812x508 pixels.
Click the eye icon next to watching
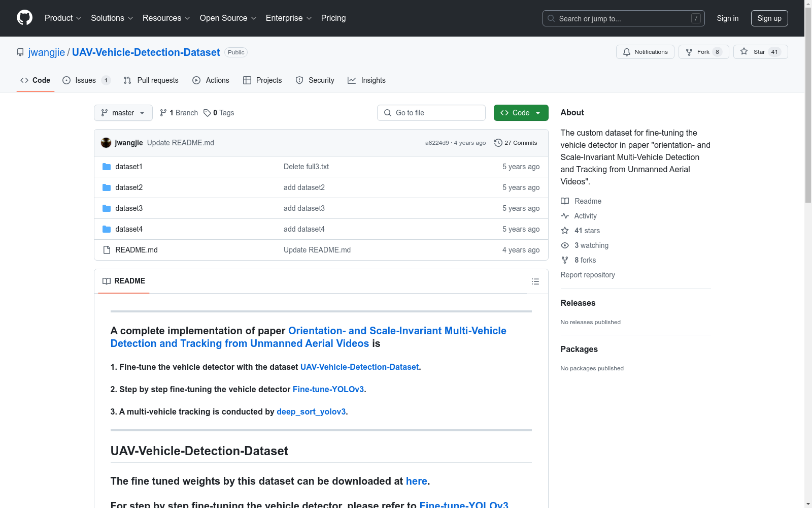pos(565,245)
